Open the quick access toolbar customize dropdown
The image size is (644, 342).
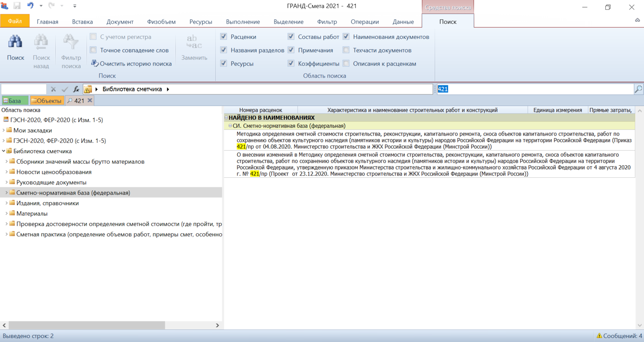[75, 6]
